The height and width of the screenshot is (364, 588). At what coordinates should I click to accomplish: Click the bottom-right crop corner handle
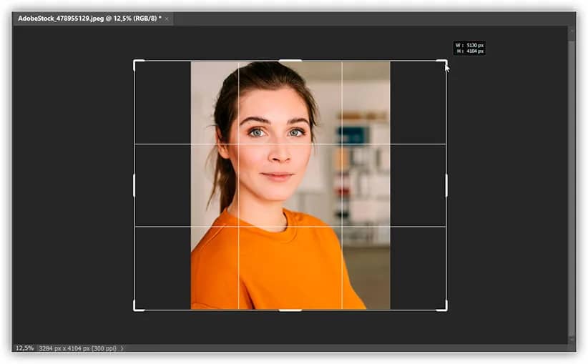446,309
